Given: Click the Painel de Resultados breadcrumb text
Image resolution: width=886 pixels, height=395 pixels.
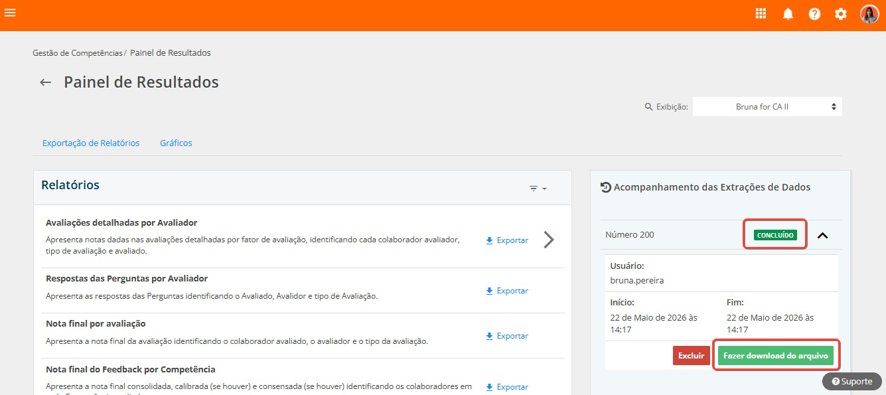Looking at the screenshot, I should [x=170, y=53].
